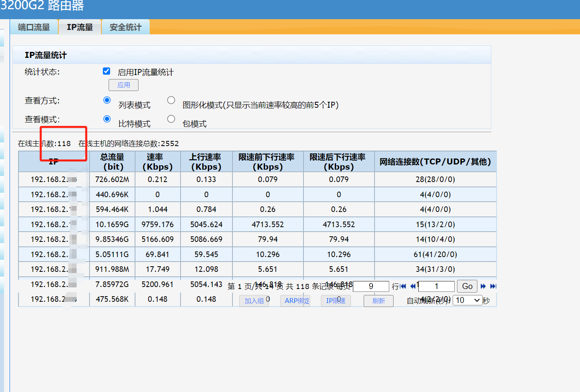Image resolution: width=580 pixels, height=392 pixels.
Task: Choose 比特模式 view mode
Action: click(x=107, y=119)
